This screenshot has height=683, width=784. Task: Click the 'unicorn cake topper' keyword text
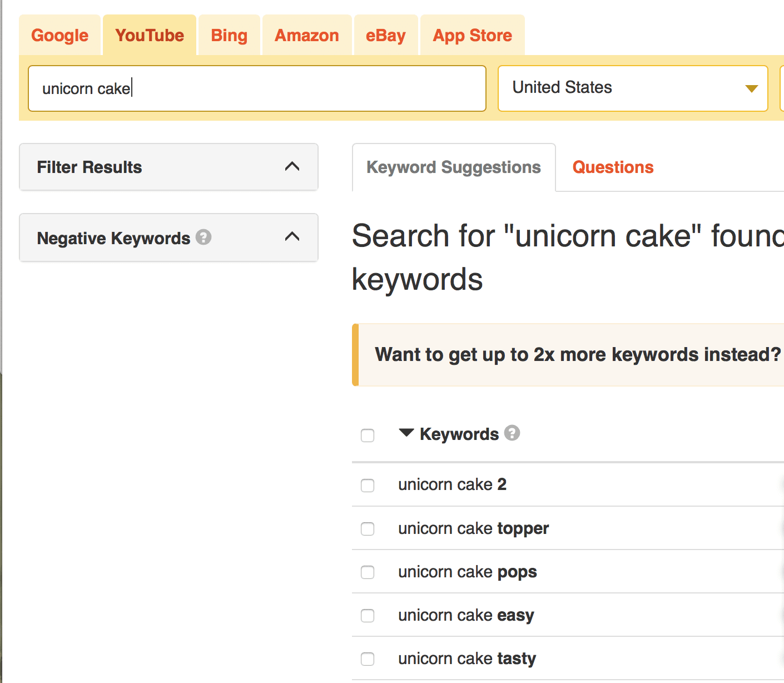point(473,528)
